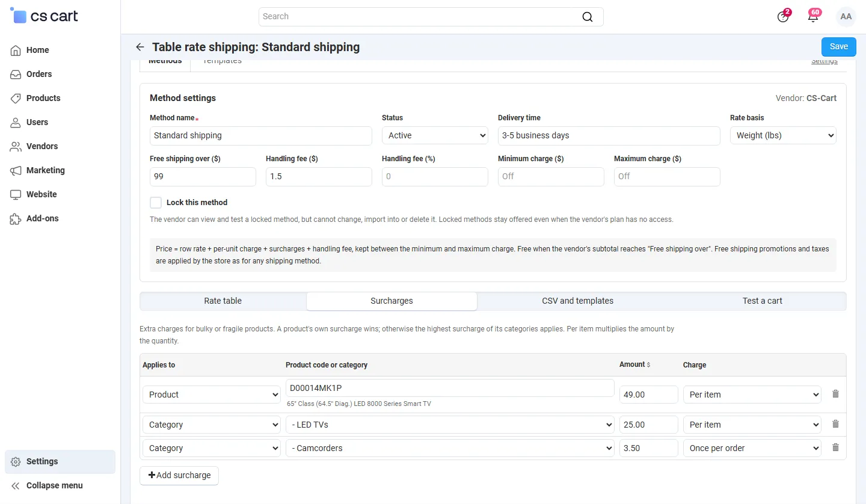Click Add surcharge button
This screenshot has width=866, height=504.
(x=179, y=475)
